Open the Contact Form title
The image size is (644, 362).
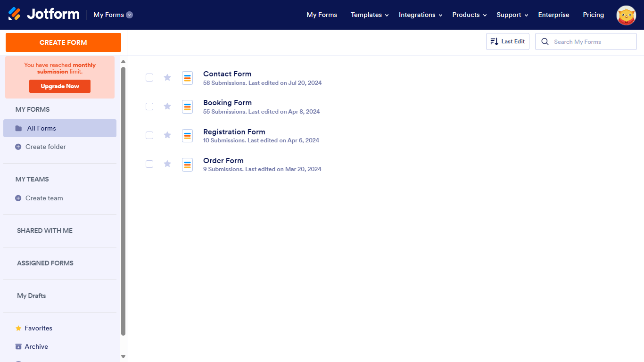pyautogui.click(x=227, y=74)
